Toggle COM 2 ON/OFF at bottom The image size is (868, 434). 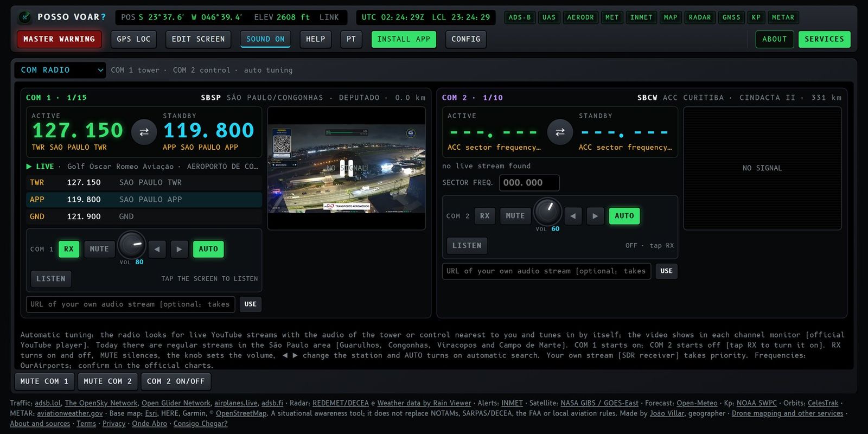pos(176,381)
